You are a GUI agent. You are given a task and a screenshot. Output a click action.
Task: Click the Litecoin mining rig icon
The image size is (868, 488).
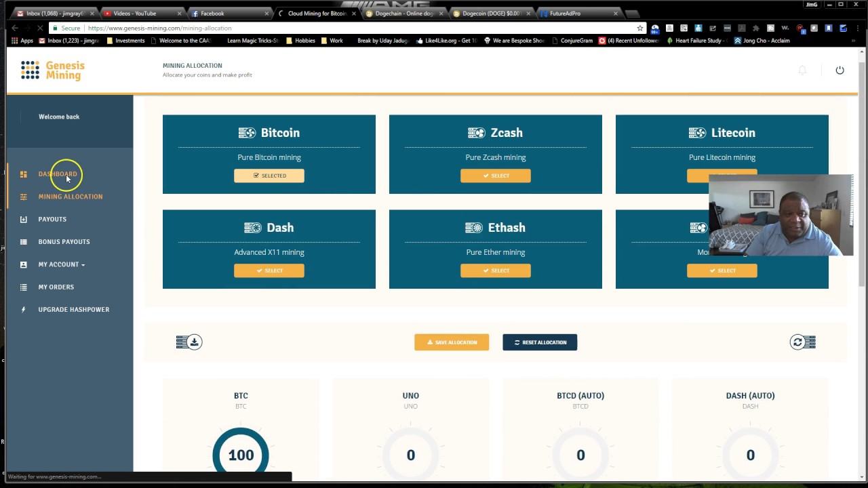tap(697, 133)
